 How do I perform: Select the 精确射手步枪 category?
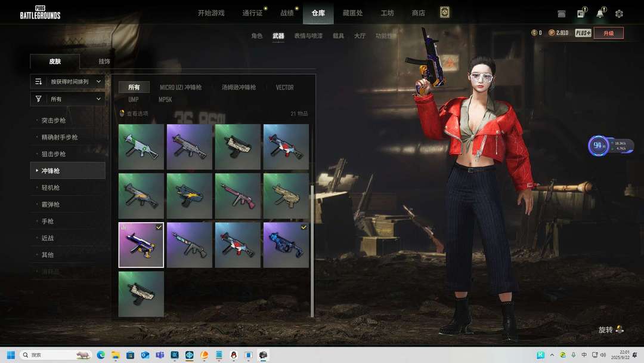pyautogui.click(x=68, y=137)
